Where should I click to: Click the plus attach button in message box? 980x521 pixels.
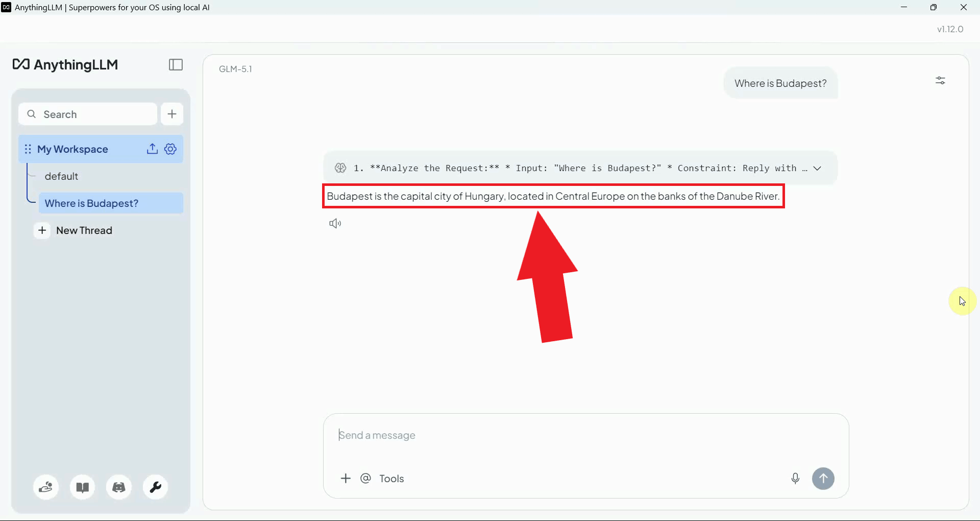pos(346,479)
